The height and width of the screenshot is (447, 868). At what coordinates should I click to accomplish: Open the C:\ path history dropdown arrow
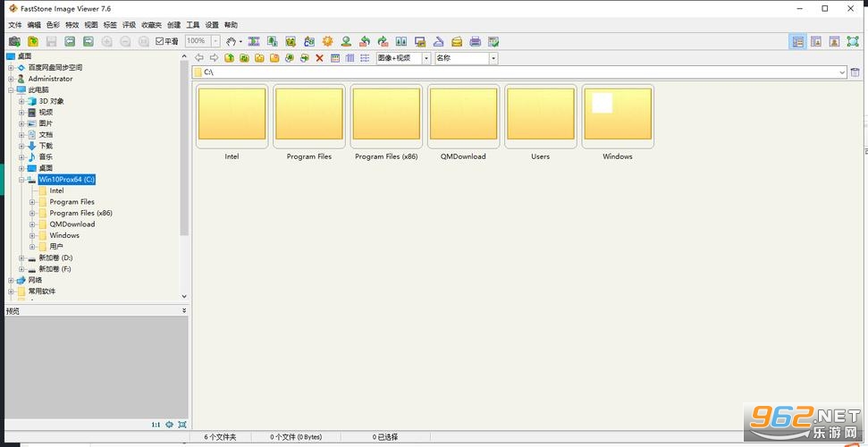click(x=843, y=72)
